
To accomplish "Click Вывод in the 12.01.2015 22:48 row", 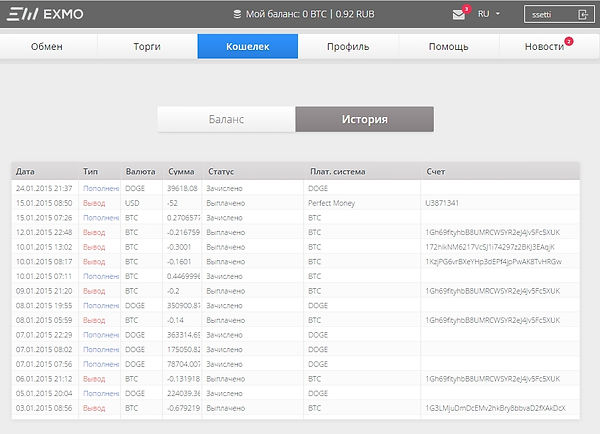I will (x=94, y=232).
